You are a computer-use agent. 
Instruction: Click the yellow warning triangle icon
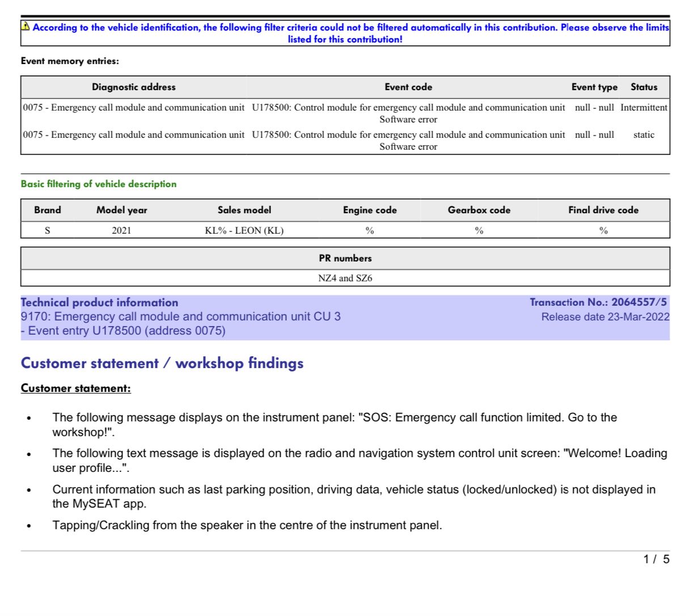coord(26,26)
